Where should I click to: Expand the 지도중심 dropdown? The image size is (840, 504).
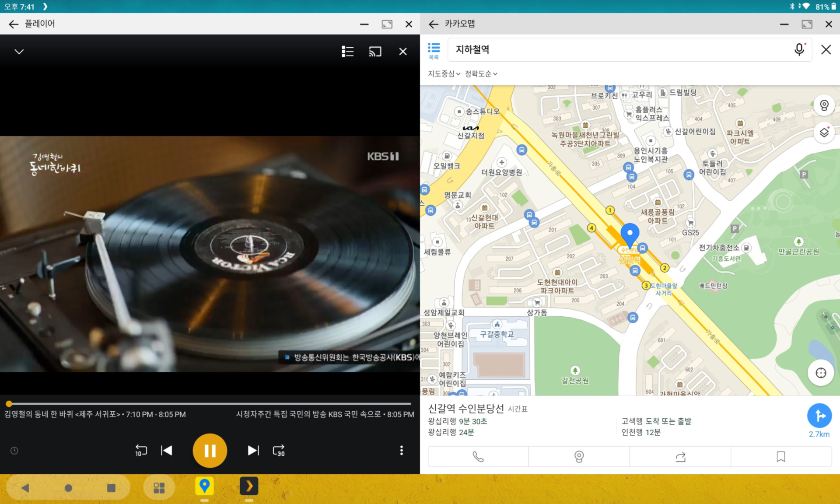pyautogui.click(x=444, y=74)
